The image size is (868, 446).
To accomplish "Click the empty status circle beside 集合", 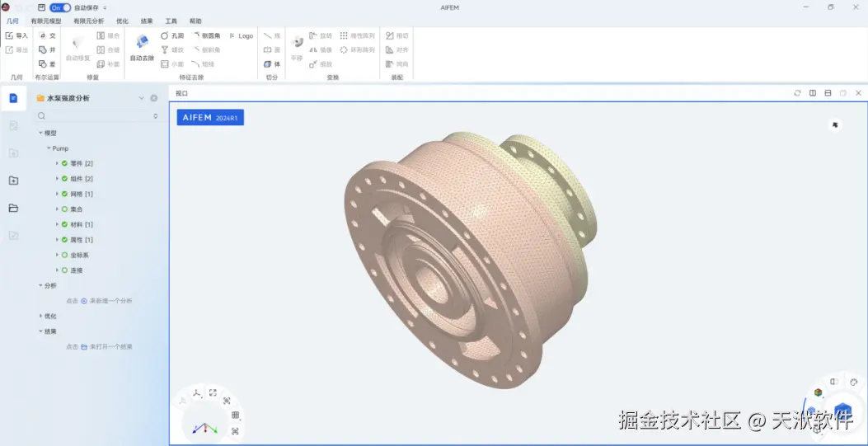I will coord(65,209).
